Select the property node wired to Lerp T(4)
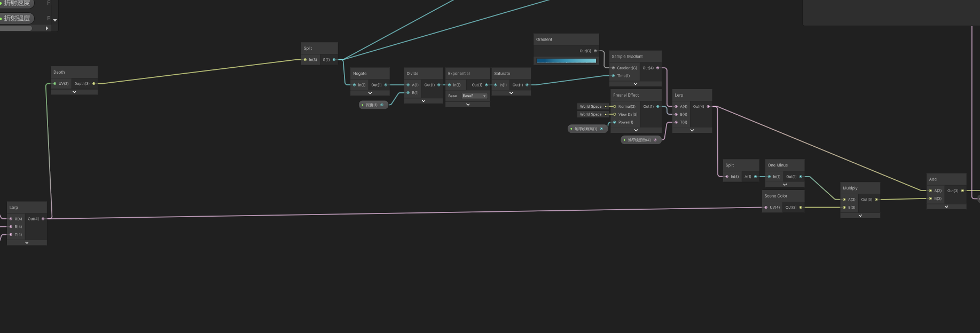The width and height of the screenshot is (980, 333). pos(641,140)
